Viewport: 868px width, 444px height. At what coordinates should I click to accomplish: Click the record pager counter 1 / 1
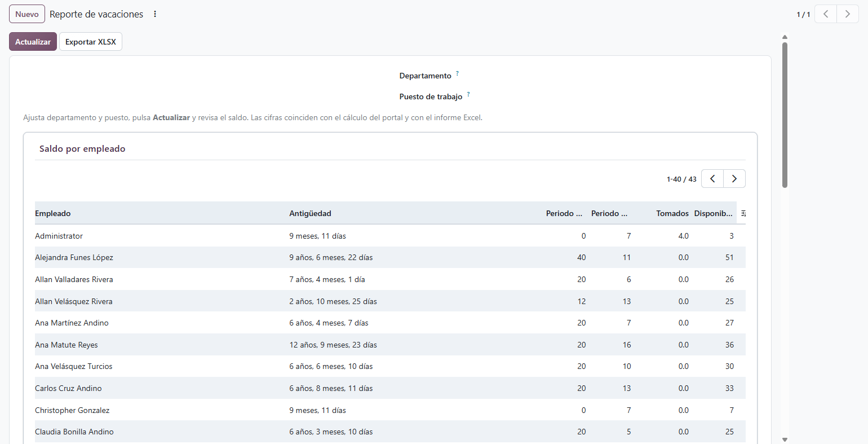[803, 15]
